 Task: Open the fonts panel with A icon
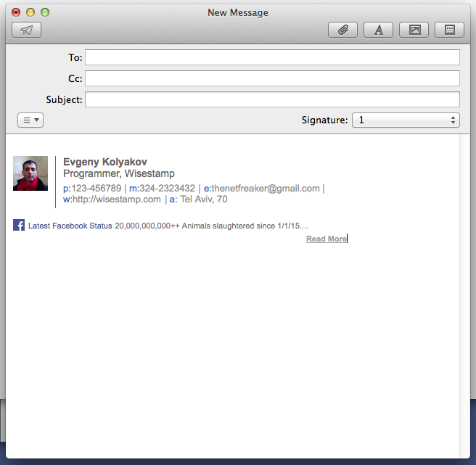click(x=378, y=30)
